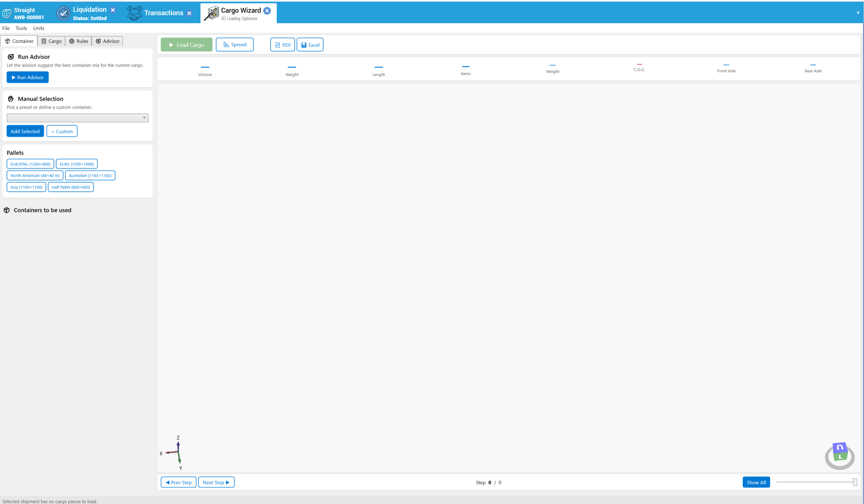Click the Spread button

pos(235,45)
